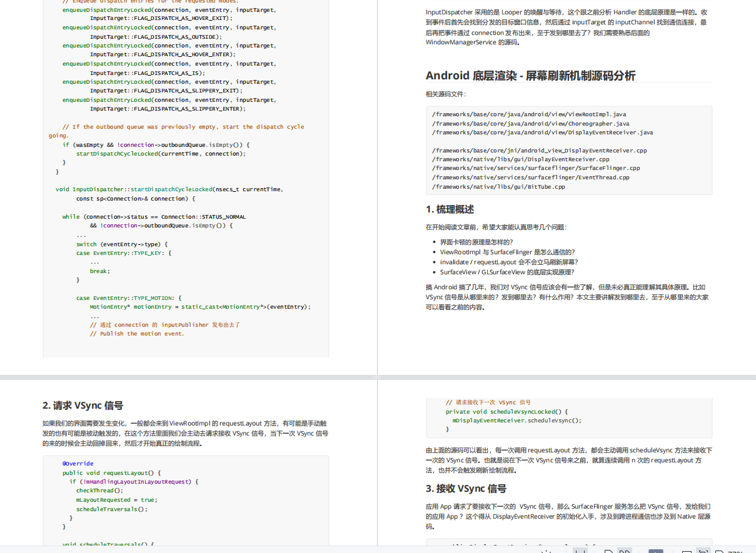
Task: Click the "scheduleTraversals();" call inside requestLayout
Action: click(x=112, y=509)
